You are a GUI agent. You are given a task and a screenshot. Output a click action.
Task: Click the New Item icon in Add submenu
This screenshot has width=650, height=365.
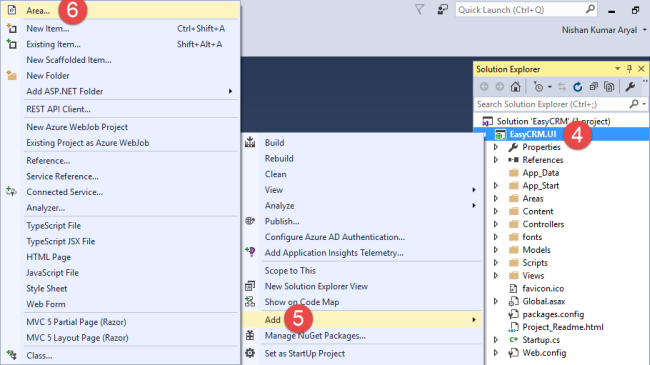[12, 29]
